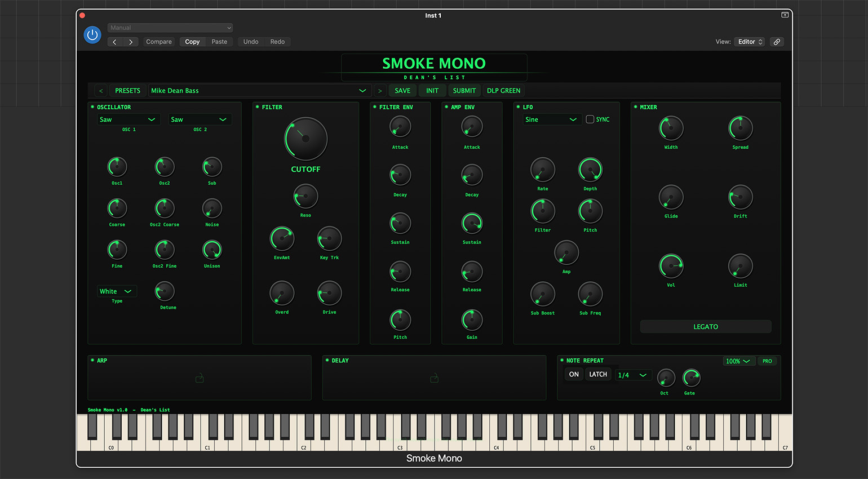
Task: Click the SAVE preset button
Action: (x=402, y=91)
